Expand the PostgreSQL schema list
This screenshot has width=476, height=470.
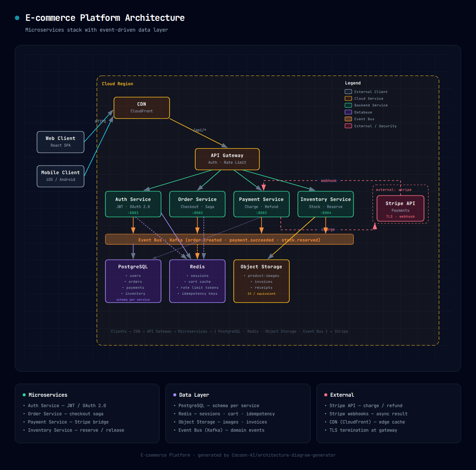pyautogui.click(x=133, y=281)
